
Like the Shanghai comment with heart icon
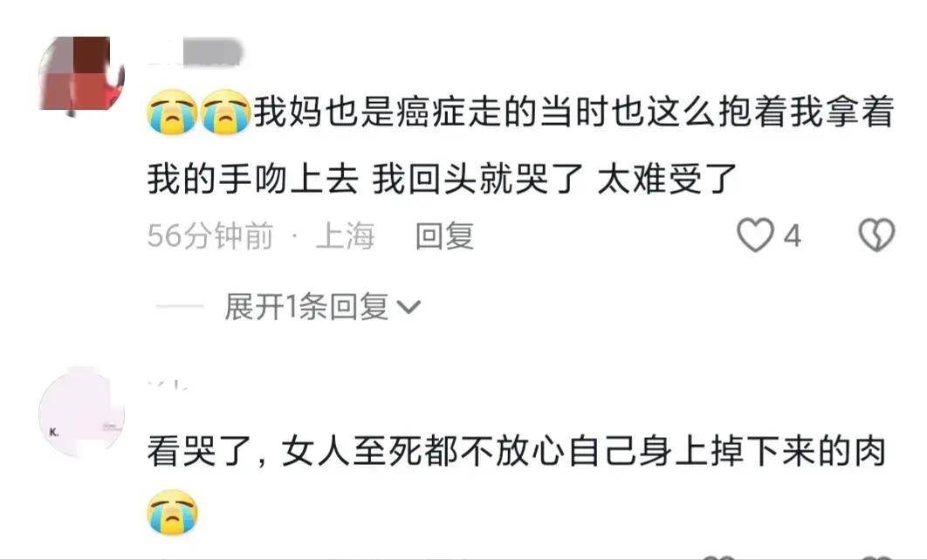click(755, 236)
